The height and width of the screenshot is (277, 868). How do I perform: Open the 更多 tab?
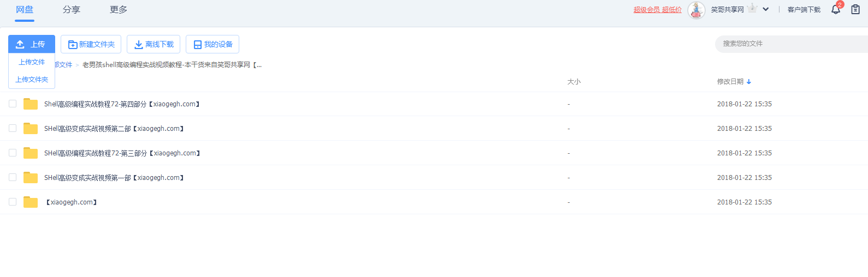119,10
